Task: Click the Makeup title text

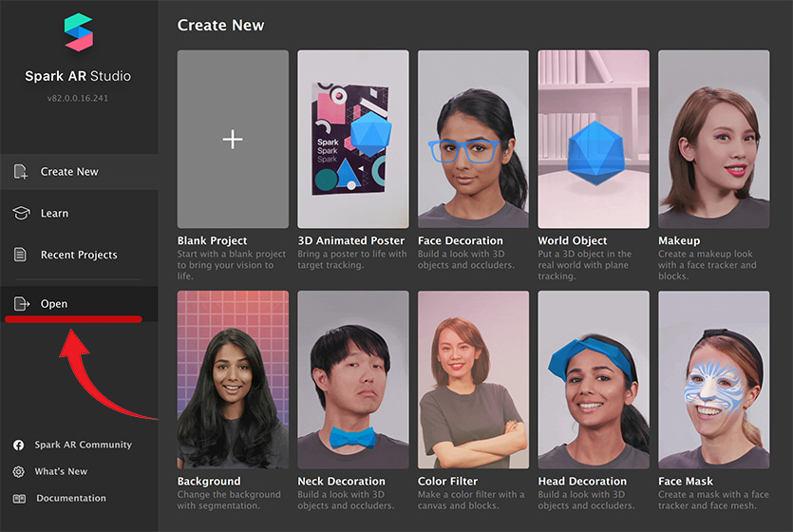Action: [679, 240]
